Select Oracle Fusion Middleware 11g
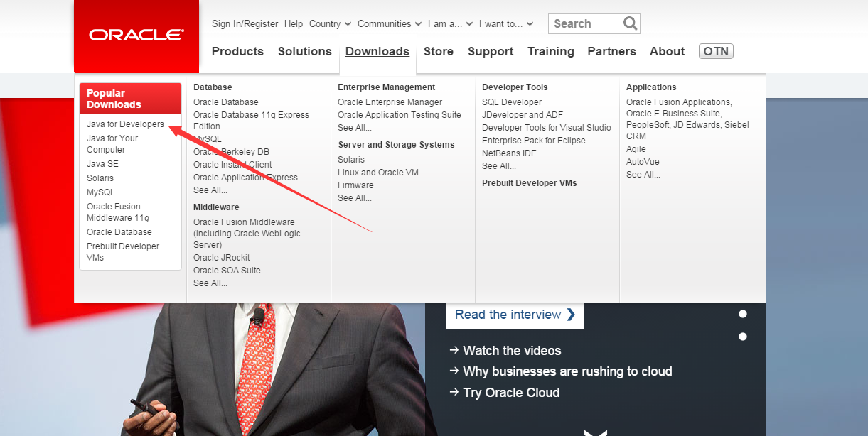The image size is (868, 436). point(118,212)
